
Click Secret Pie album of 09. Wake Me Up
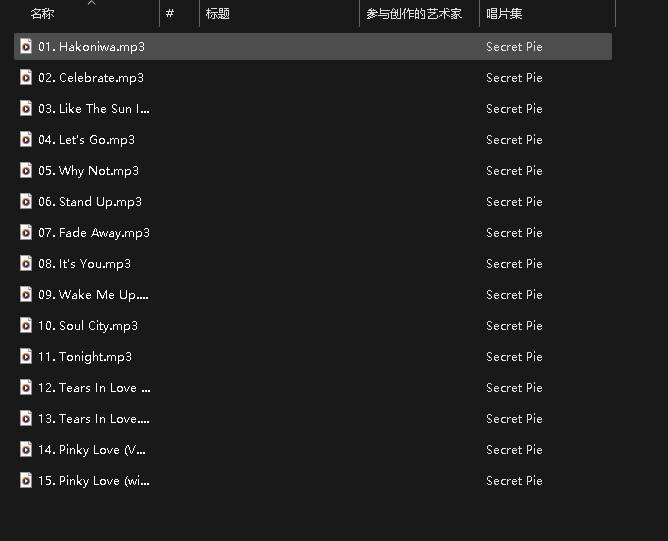click(514, 294)
